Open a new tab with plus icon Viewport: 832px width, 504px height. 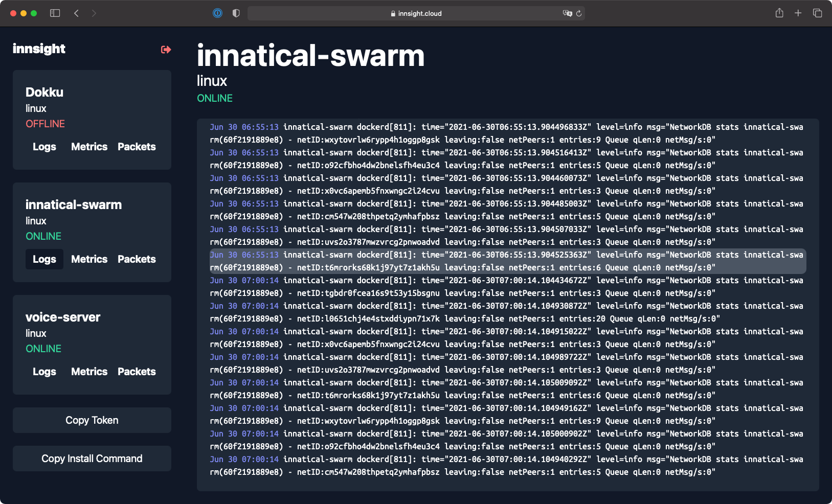[798, 13]
